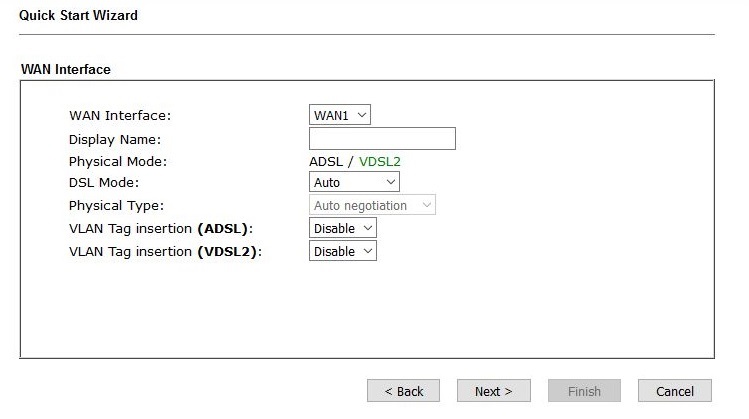
Task: Proceed with the Next button
Action: [493, 391]
